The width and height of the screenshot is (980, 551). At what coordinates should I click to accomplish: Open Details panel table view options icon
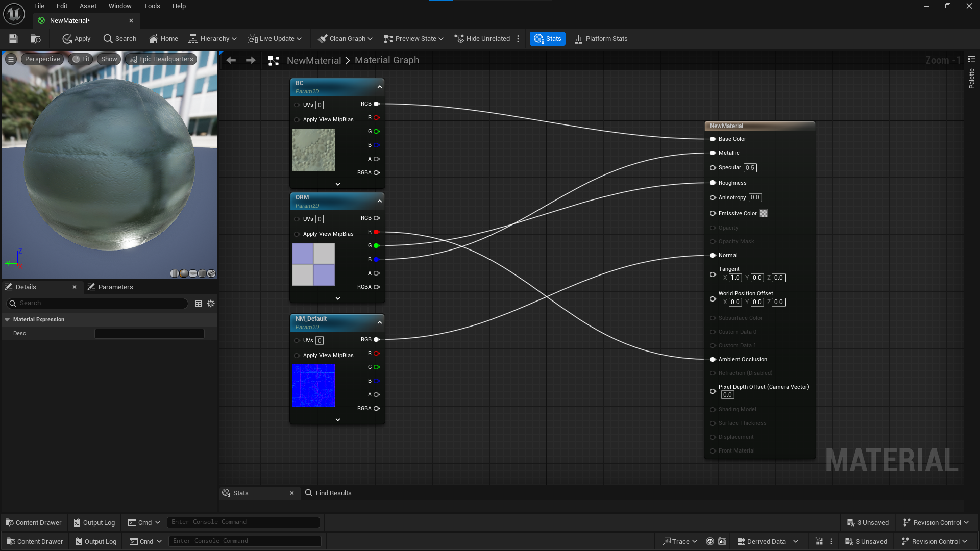(x=199, y=304)
